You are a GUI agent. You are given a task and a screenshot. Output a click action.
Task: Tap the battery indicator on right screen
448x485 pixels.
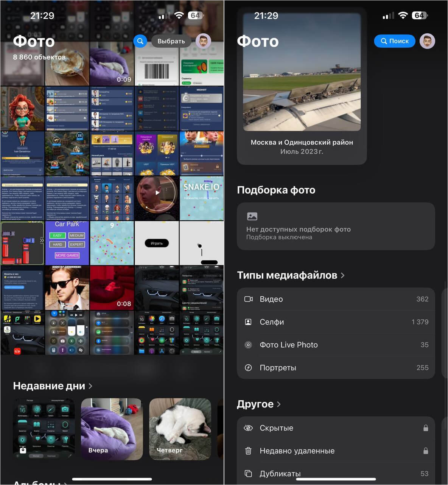420,16
